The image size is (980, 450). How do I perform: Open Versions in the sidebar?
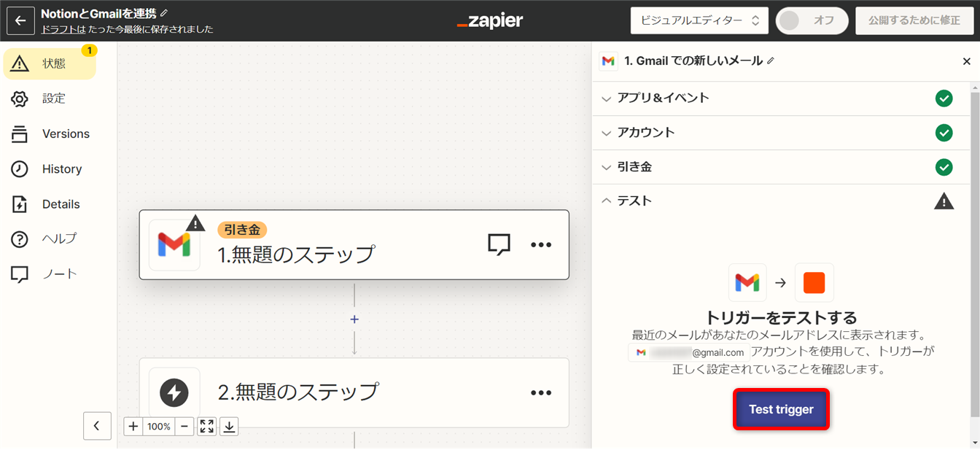pyautogui.click(x=66, y=134)
